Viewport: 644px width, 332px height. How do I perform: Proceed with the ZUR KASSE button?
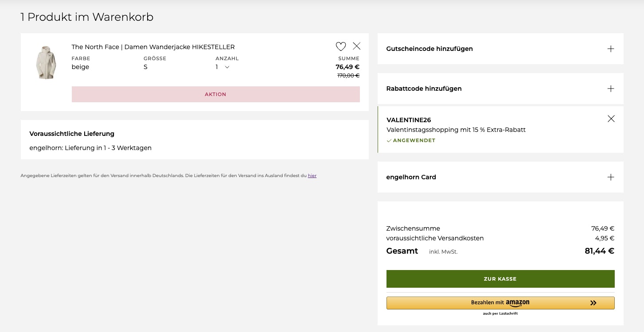pyautogui.click(x=500, y=279)
